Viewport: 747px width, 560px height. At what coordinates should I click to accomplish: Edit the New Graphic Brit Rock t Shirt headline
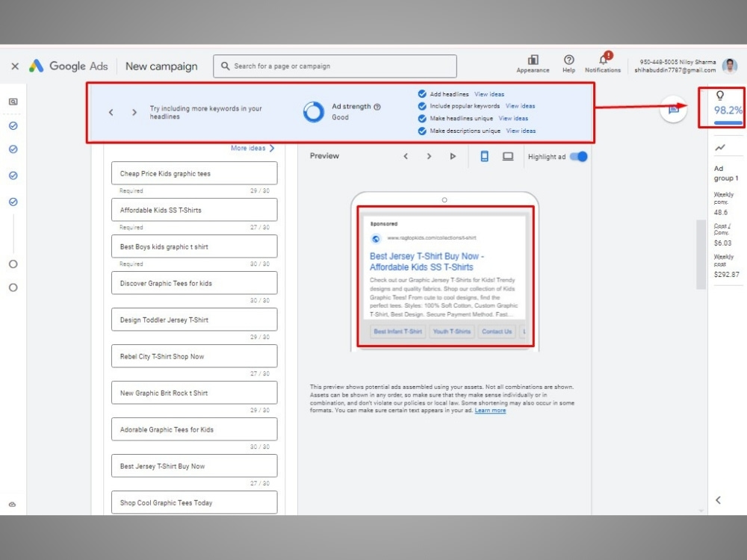coord(194,393)
